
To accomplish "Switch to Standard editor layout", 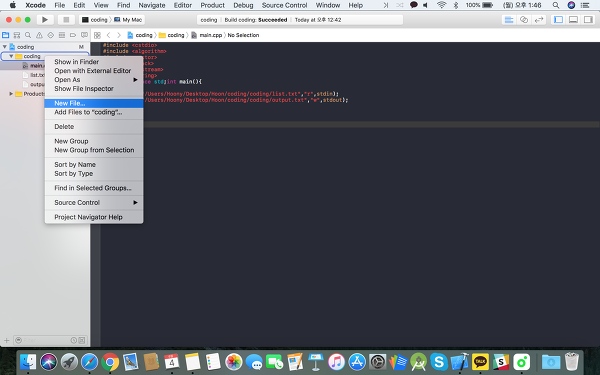I will coord(509,20).
